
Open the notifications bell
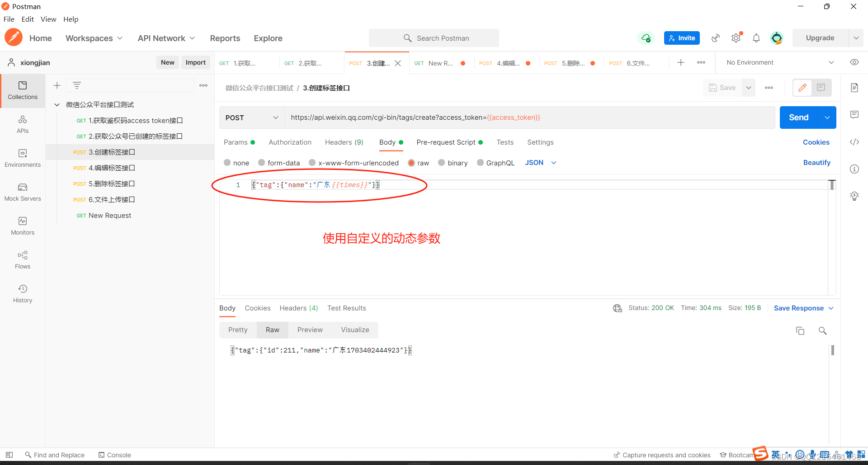[x=756, y=38]
